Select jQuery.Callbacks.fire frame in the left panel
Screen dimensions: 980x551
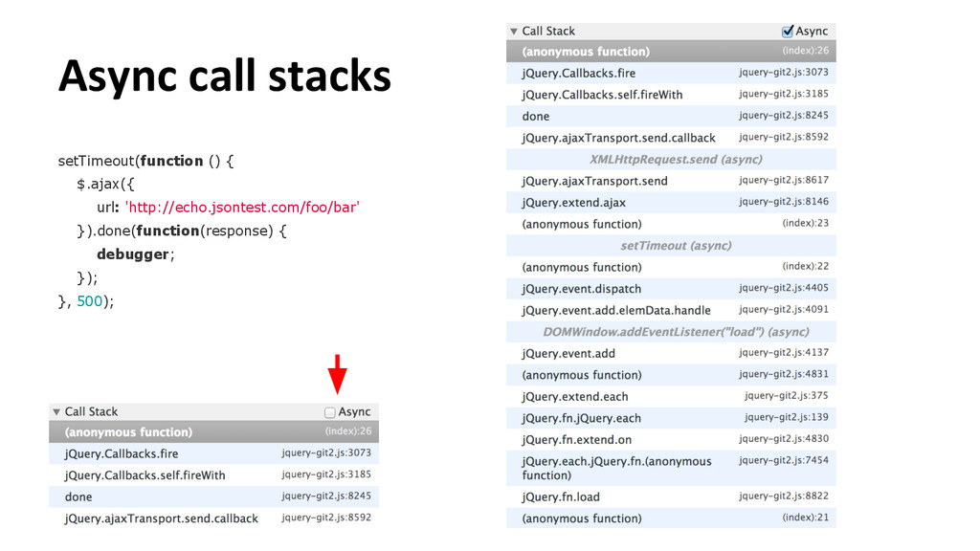[213, 453]
